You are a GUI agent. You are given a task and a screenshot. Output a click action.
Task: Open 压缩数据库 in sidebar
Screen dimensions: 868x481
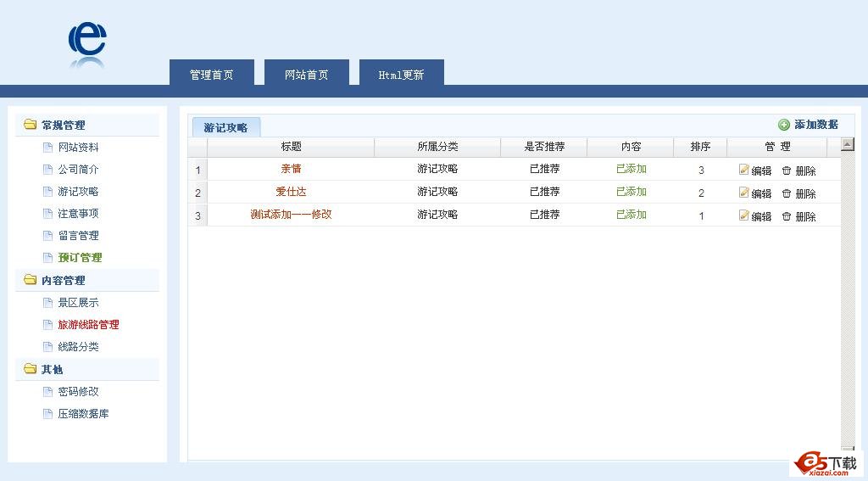pos(83,414)
